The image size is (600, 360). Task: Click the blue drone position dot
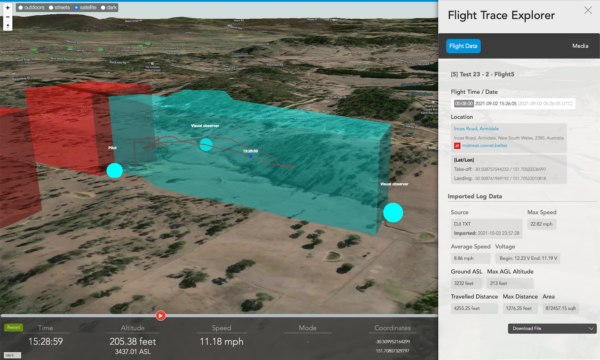point(251,156)
